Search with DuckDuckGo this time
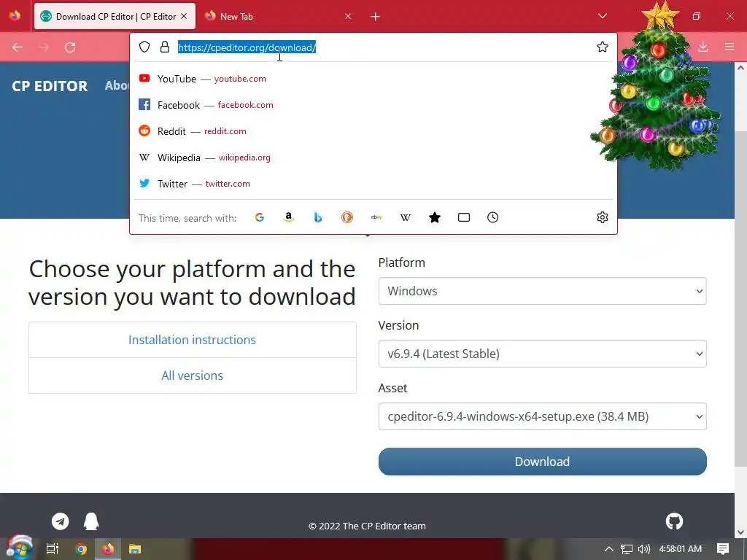The width and height of the screenshot is (747, 560). tap(347, 217)
